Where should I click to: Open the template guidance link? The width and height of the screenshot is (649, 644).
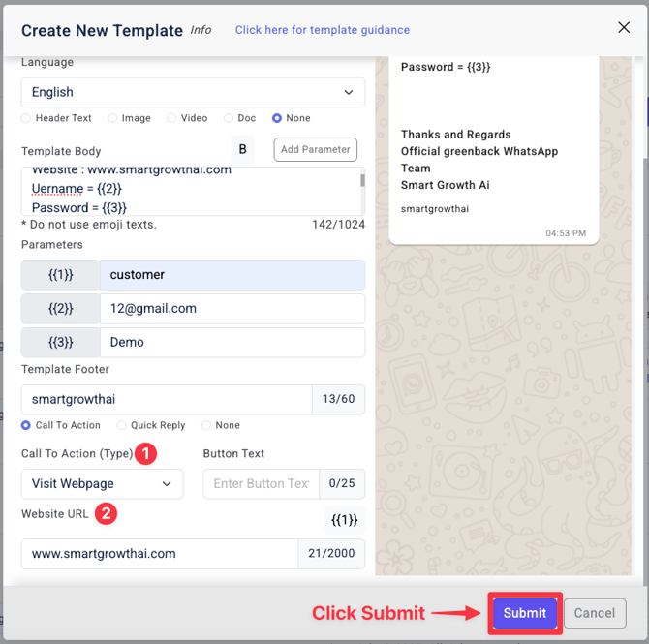(322, 30)
